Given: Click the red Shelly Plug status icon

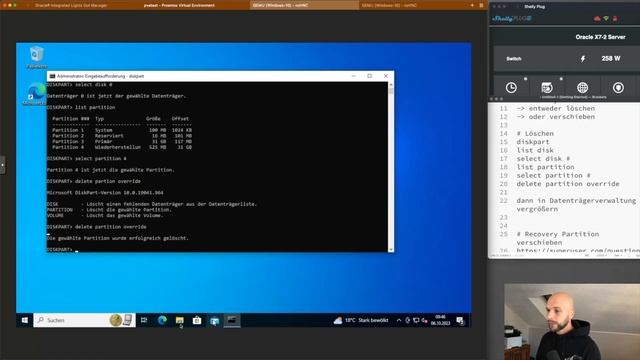Looking at the screenshot, I should (615, 19).
